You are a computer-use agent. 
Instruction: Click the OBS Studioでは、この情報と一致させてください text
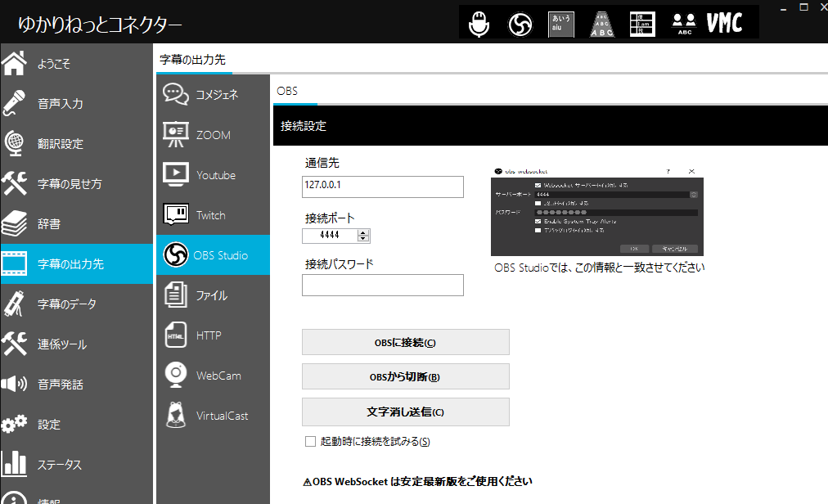point(600,268)
